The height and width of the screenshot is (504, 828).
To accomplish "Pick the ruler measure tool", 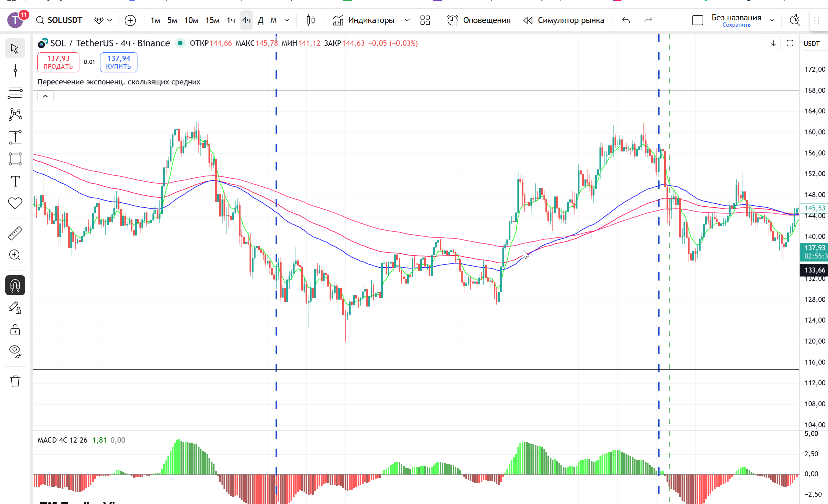I will pyautogui.click(x=15, y=233).
